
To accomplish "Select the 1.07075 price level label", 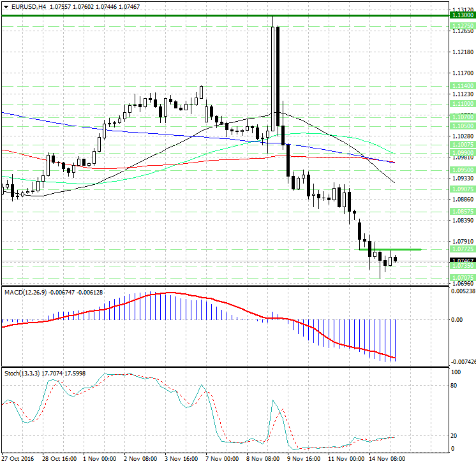I will coord(463,277).
